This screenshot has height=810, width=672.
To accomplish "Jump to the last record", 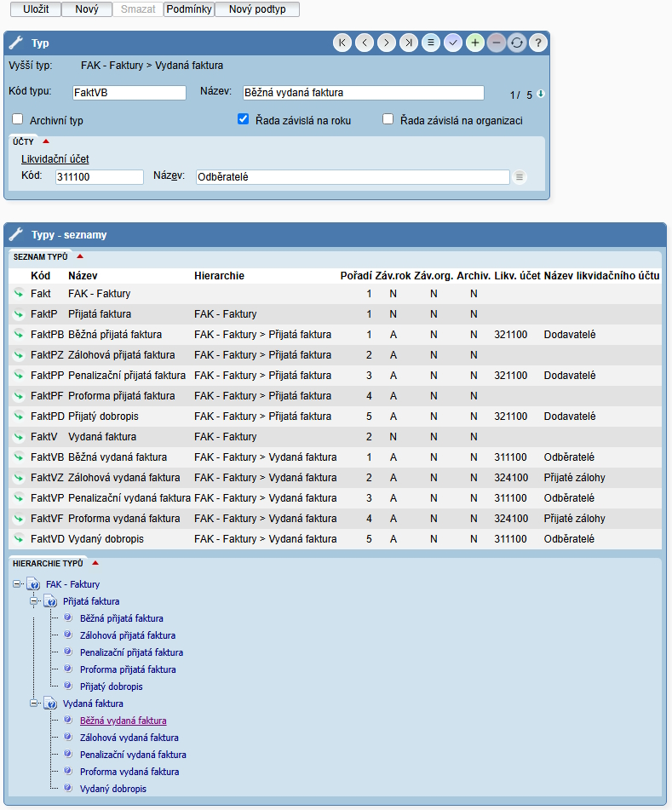I will pos(409,43).
